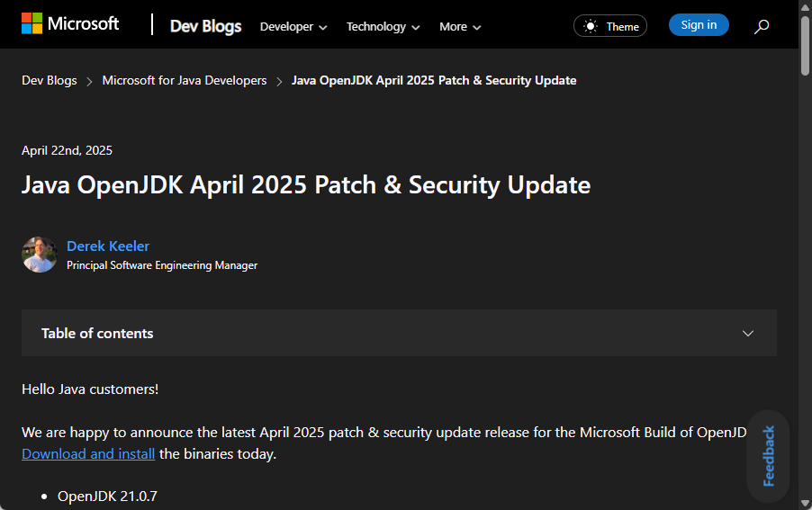The height and width of the screenshot is (510, 812).
Task: Click the scrollbar up arrow
Action: [x=806, y=6]
